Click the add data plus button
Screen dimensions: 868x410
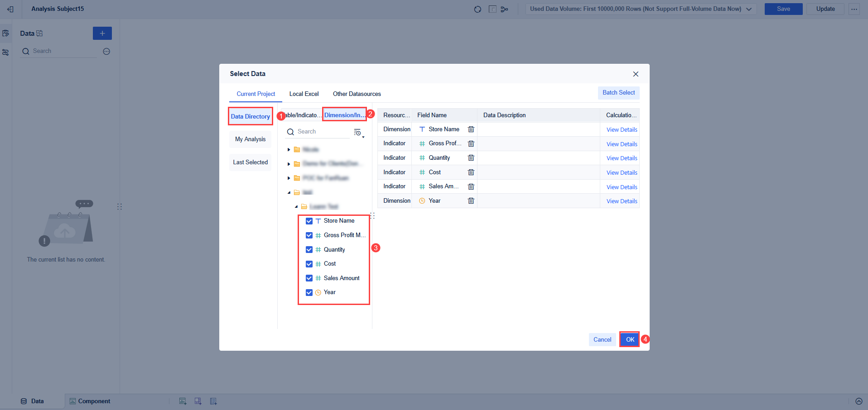[x=102, y=33]
